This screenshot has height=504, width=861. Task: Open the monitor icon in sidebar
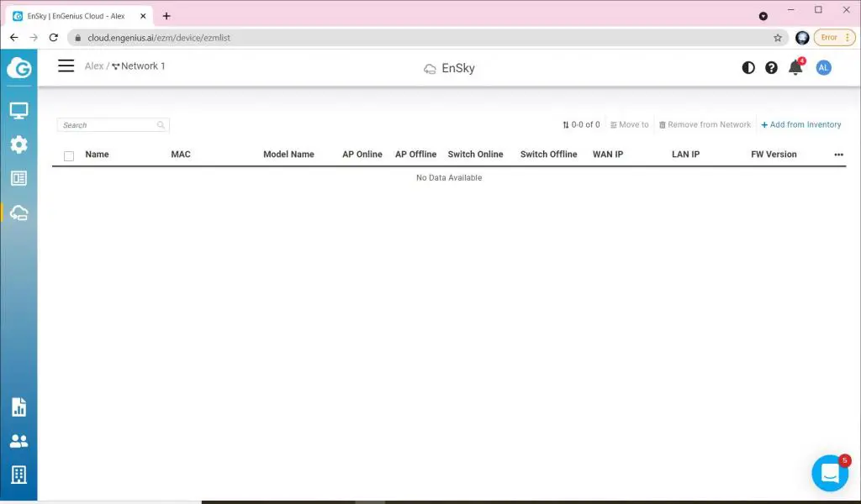coord(18,111)
